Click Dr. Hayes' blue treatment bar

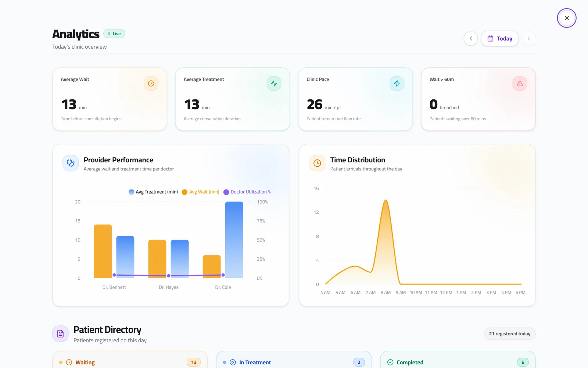point(180,259)
